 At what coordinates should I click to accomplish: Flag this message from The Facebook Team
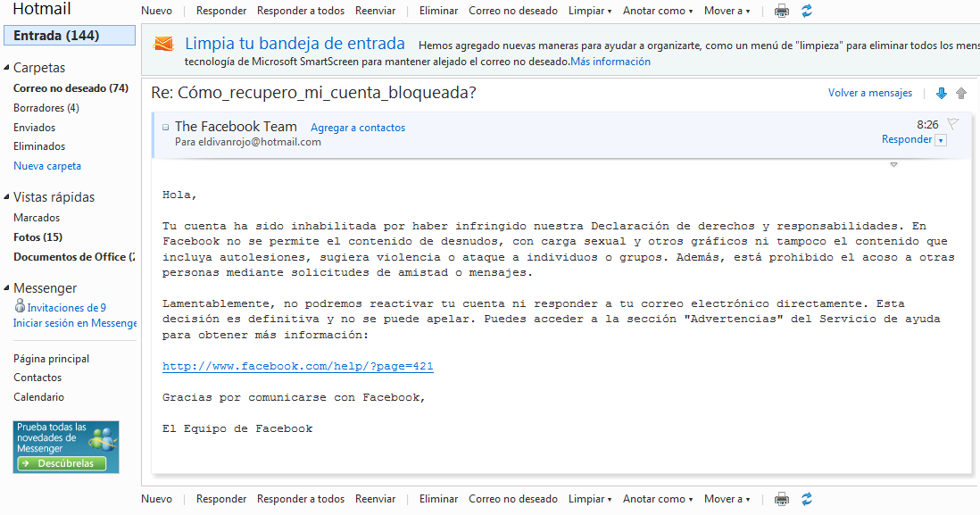[952, 123]
